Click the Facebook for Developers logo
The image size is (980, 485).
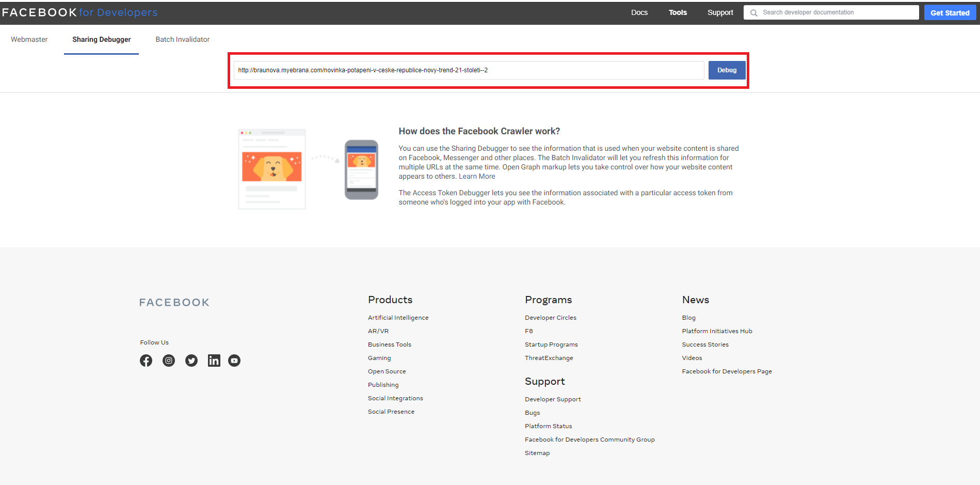tap(80, 12)
